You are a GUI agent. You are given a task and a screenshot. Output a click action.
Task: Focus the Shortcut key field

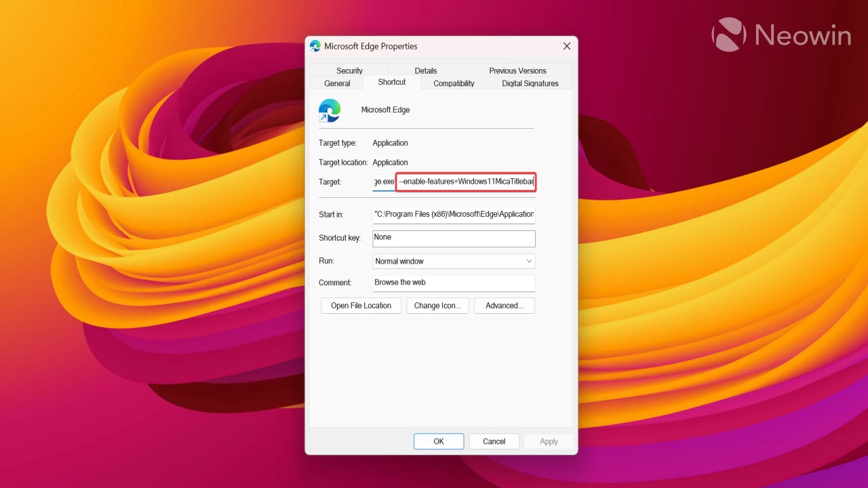coord(454,238)
